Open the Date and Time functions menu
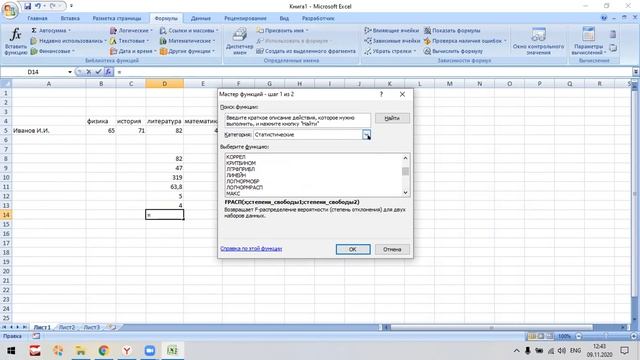Viewport: 640px width, 360px height. (x=133, y=51)
